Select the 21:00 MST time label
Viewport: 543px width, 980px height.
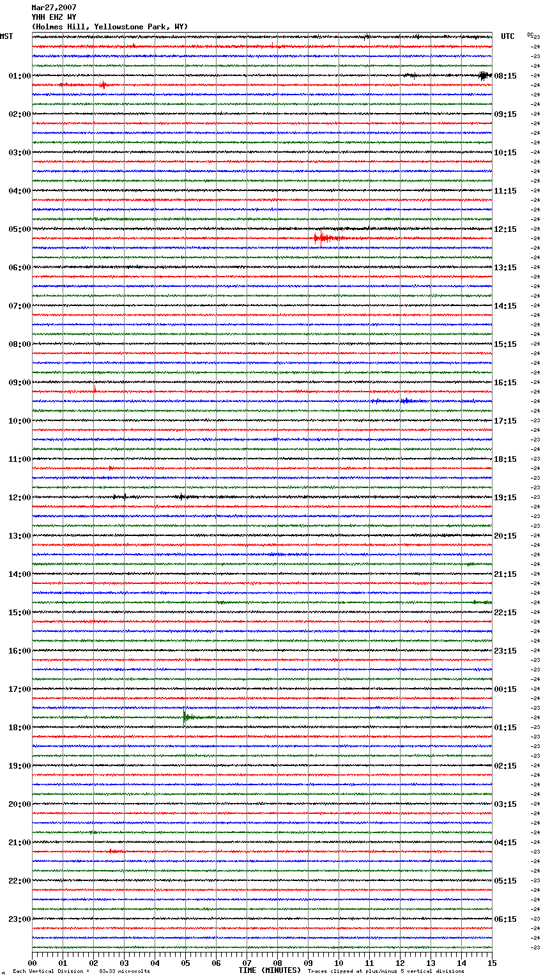pyautogui.click(x=20, y=843)
